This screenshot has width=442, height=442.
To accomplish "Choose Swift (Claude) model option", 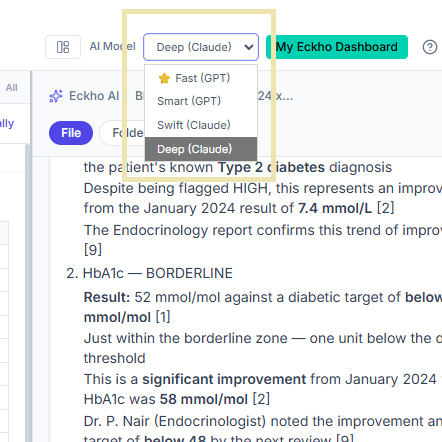I will (201, 125).
